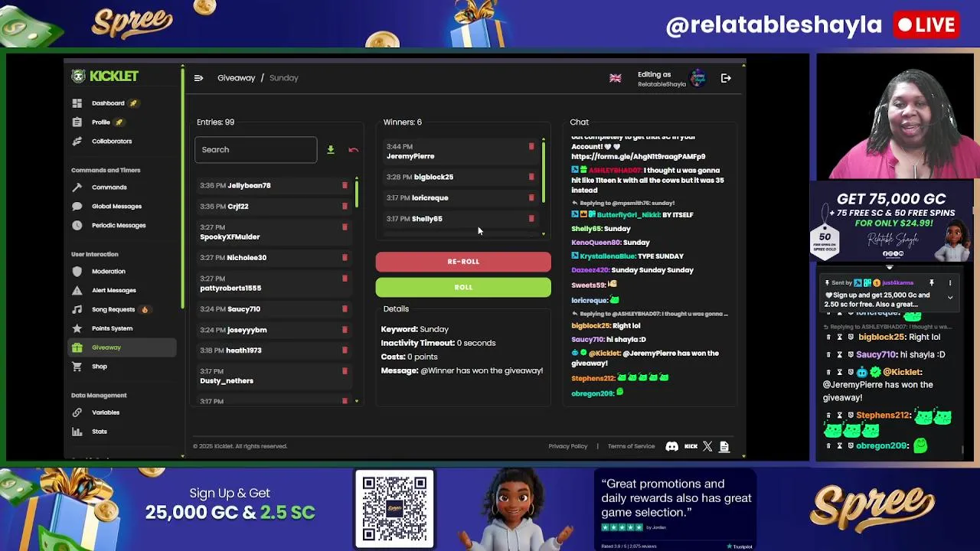Click the Alert Messages warning icon
This screenshot has height=551, width=980.
(x=77, y=291)
